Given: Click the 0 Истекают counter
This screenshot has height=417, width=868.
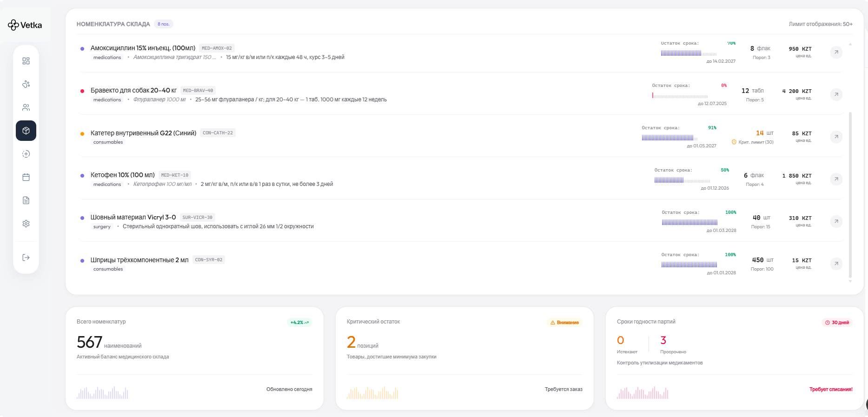Looking at the screenshot, I should pos(627,344).
